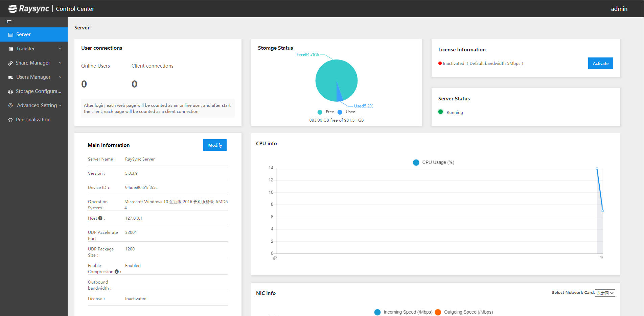Click the Personalization sidebar icon

tap(10, 120)
